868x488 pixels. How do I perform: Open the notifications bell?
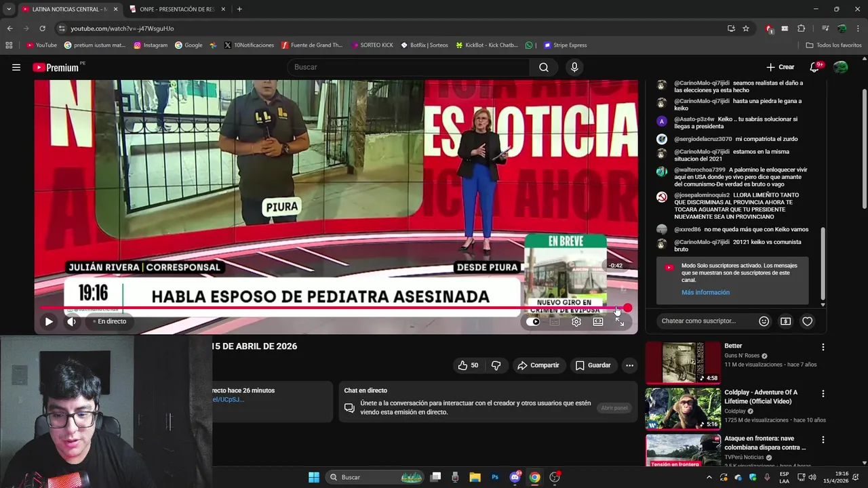pyautogui.click(x=815, y=67)
